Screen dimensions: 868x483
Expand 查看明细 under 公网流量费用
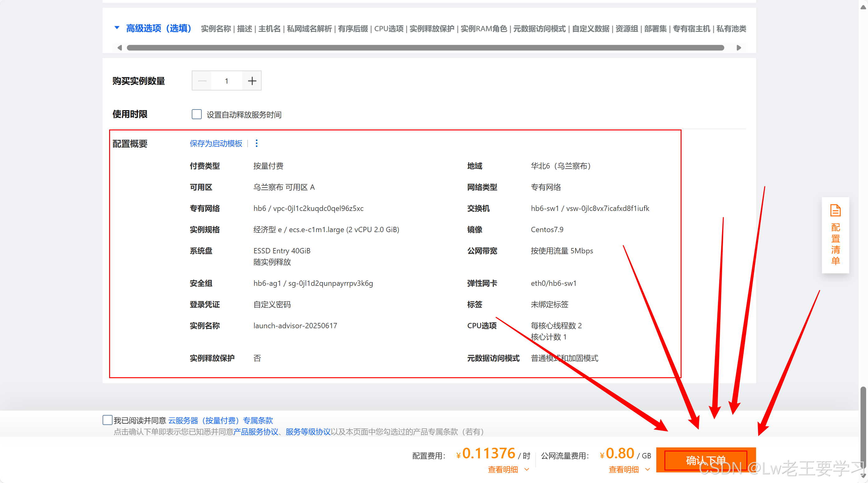tap(629, 470)
